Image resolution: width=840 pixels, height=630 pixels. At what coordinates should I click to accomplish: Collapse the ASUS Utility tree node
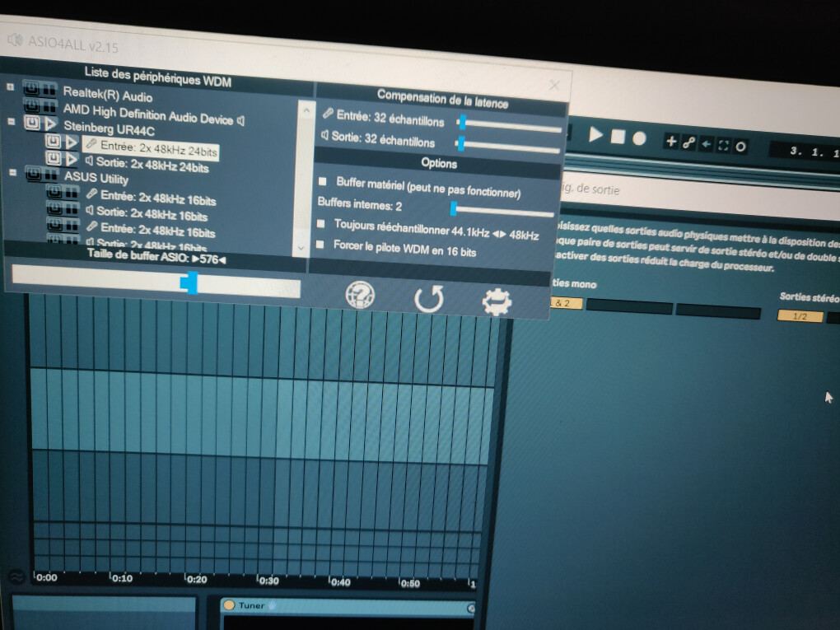(x=13, y=172)
